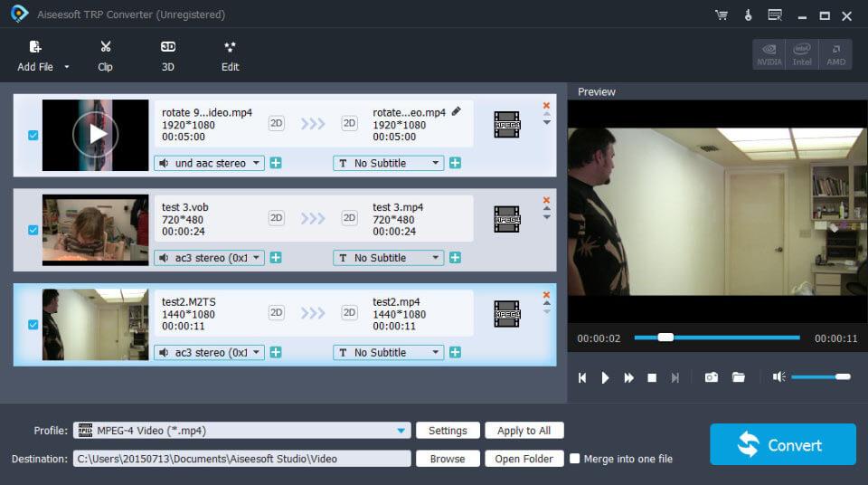Adjust the preview volume slider
The image size is (868, 485).
[820, 377]
